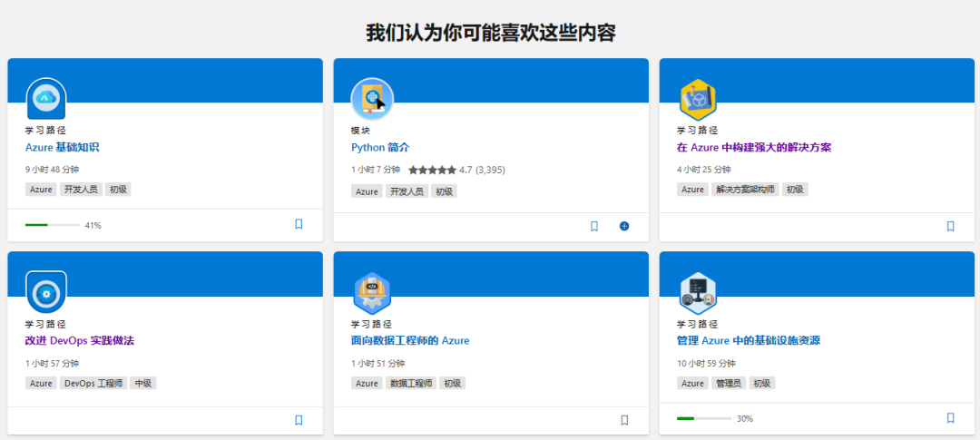The image size is (980, 440).
Task: Click Azure tag on Python 简介 card
Action: 367,191
